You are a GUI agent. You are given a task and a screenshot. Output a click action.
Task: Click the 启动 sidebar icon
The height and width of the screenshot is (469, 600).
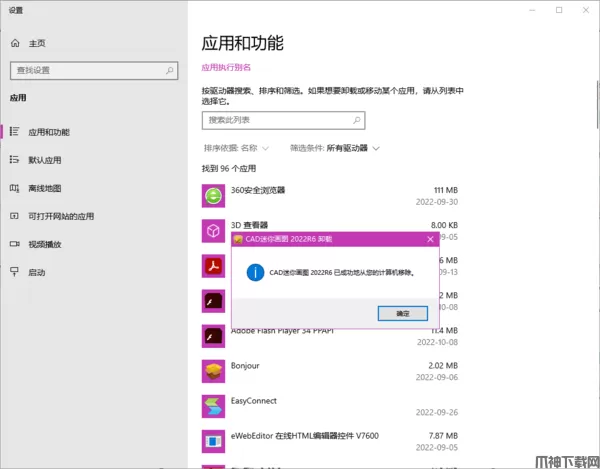coord(14,272)
